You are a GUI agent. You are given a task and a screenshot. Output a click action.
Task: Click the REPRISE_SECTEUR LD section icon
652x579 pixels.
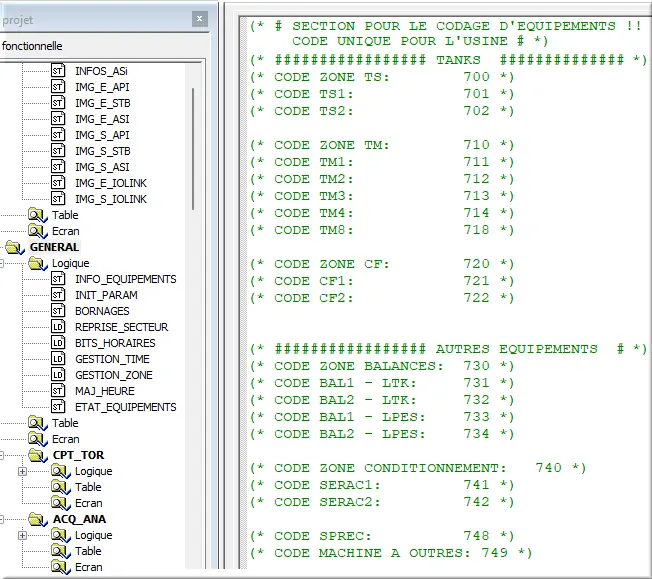tap(58, 327)
